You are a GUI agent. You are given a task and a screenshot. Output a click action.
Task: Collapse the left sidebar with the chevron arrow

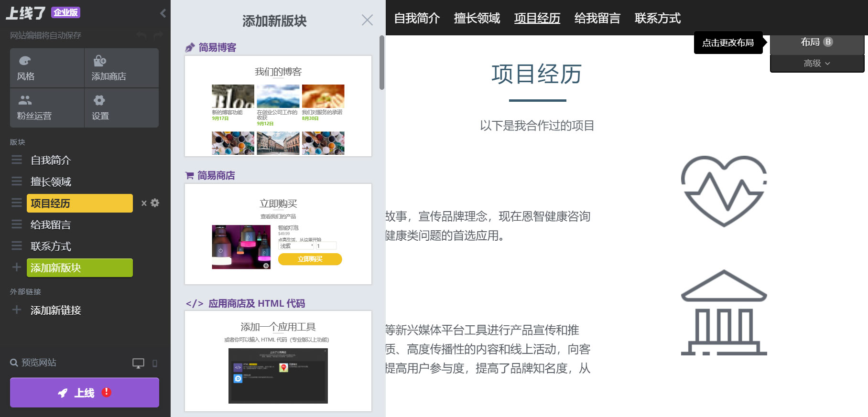(163, 13)
